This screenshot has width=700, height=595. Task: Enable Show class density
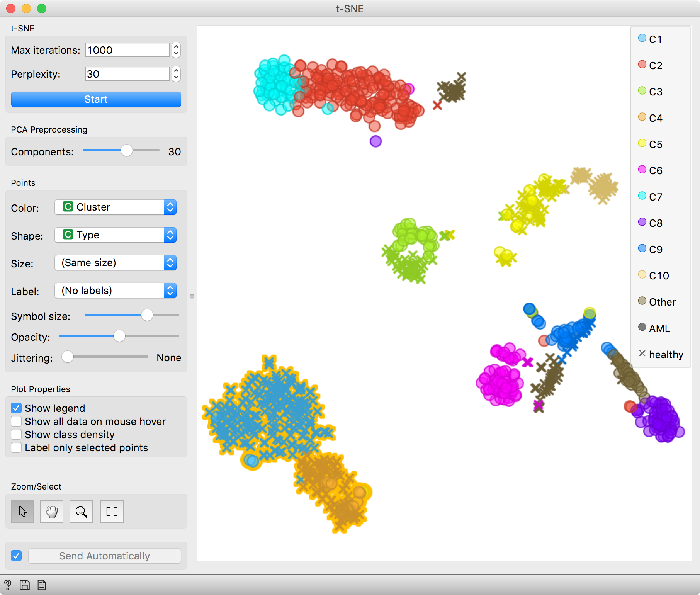click(x=16, y=434)
